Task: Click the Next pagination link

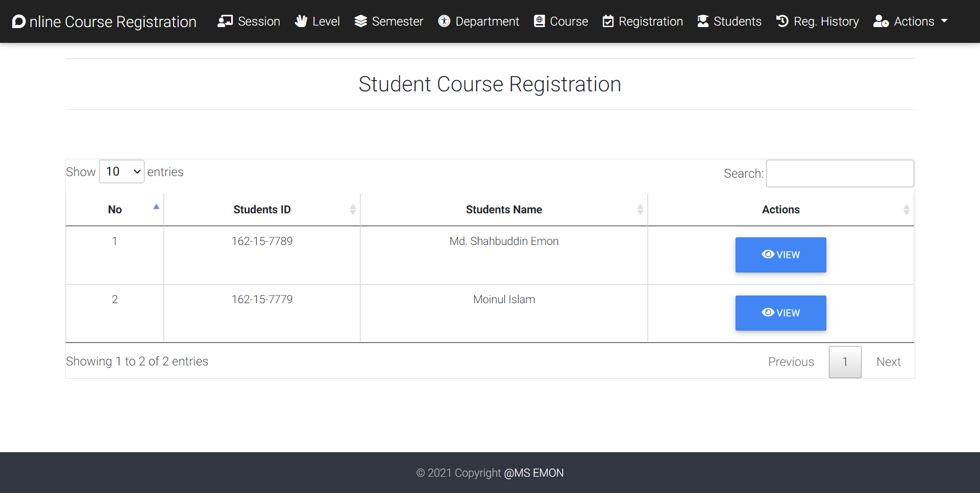Action: 888,361
